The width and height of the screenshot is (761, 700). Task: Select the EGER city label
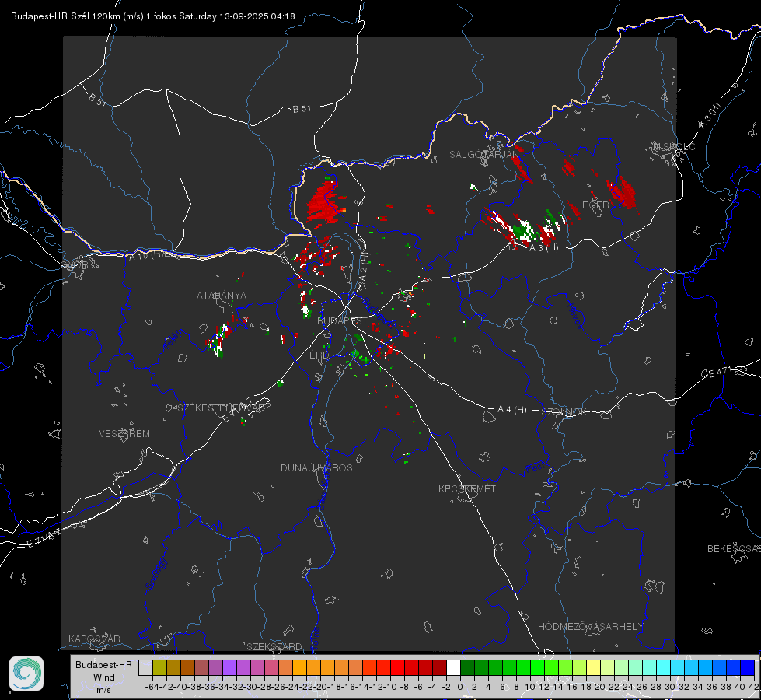click(595, 205)
